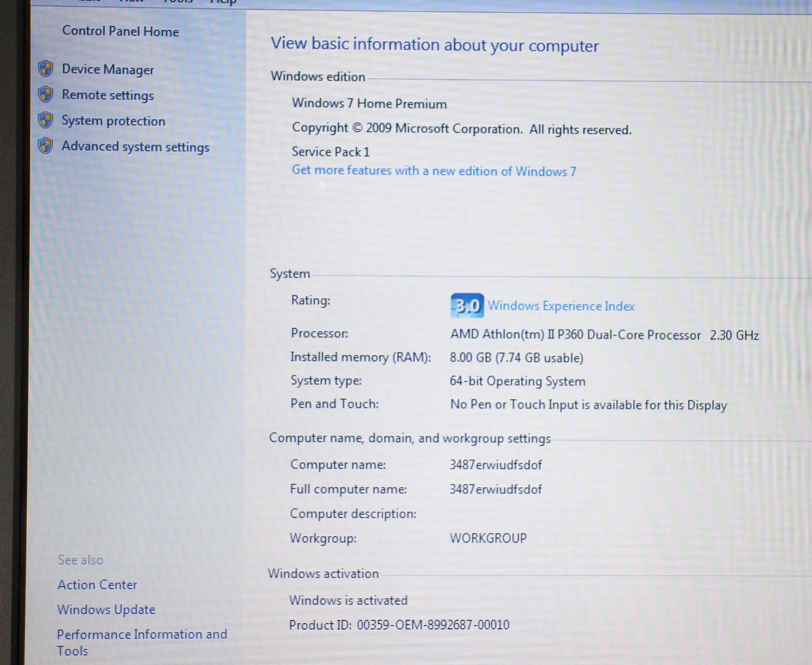The image size is (812, 665).
Task: Click the Service Pack 1 text
Action: (330, 152)
